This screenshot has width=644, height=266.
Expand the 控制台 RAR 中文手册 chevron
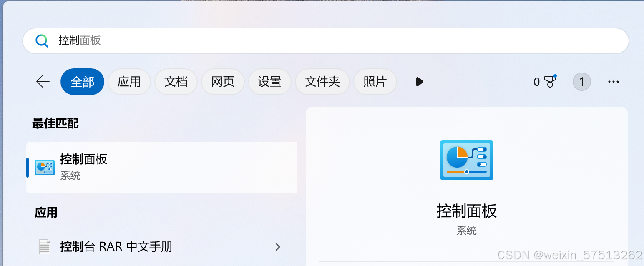278,247
